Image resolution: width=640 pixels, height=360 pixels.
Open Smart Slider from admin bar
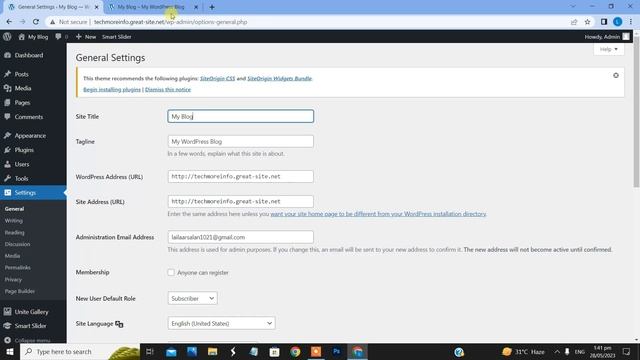click(x=117, y=37)
